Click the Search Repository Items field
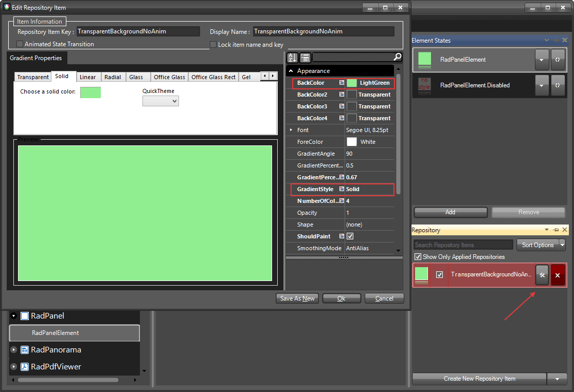 click(462, 245)
